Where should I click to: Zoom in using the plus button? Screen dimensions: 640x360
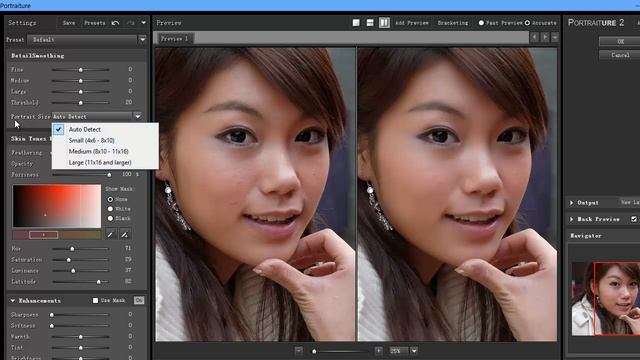[379, 351]
